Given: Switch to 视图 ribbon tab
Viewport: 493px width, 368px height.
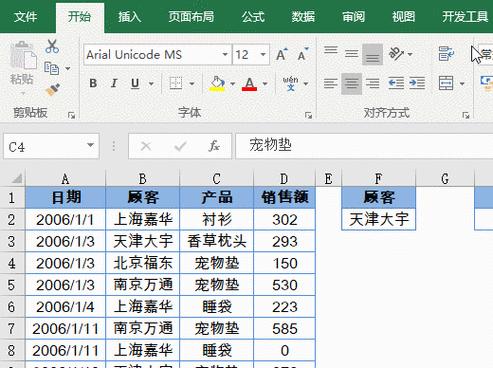Looking at the screenshot, I should coord(403,17).
